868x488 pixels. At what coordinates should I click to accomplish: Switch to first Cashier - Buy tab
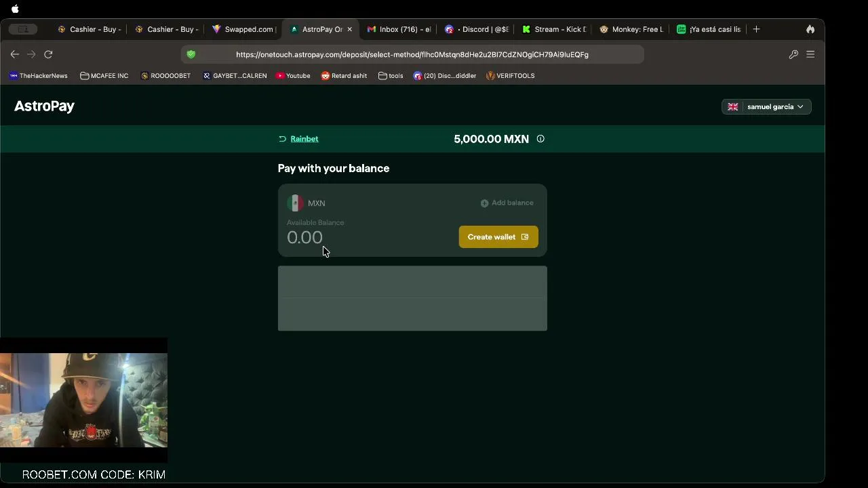[x=89, y=29]
